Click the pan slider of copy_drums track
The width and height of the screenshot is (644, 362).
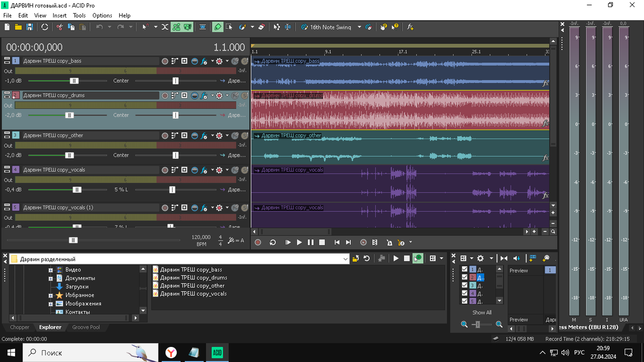[175, 115]
